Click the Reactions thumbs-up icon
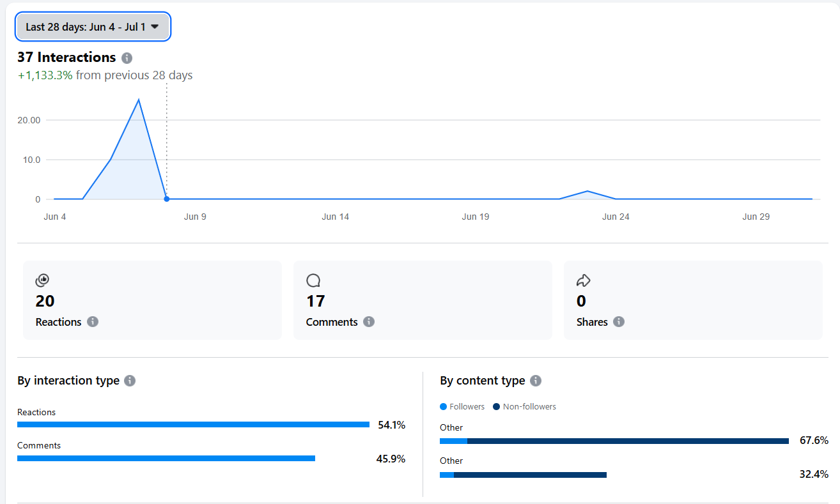This screenshot has width=840, height=504. point(42,280)
